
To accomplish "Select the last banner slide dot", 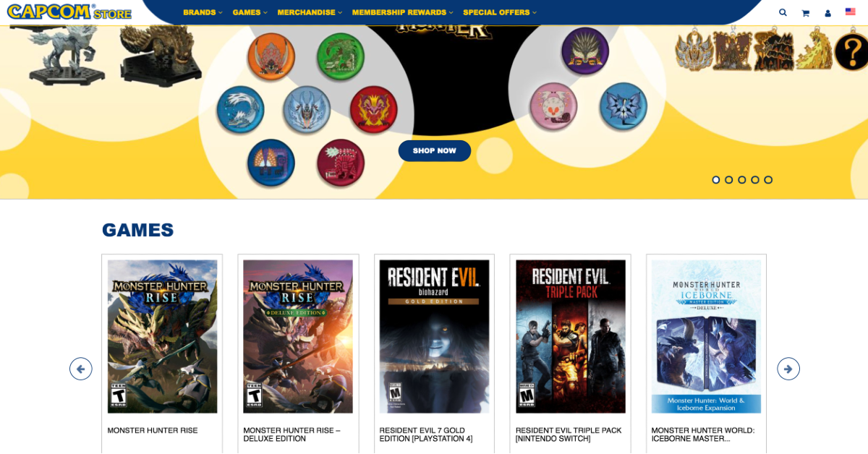I will [x=768, y=180].
